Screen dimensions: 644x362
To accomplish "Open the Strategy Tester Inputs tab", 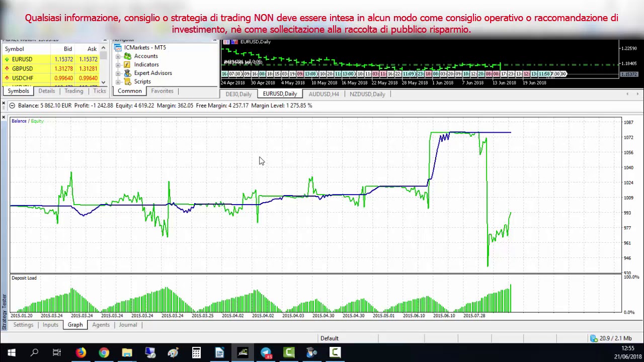I will (50, 325).
